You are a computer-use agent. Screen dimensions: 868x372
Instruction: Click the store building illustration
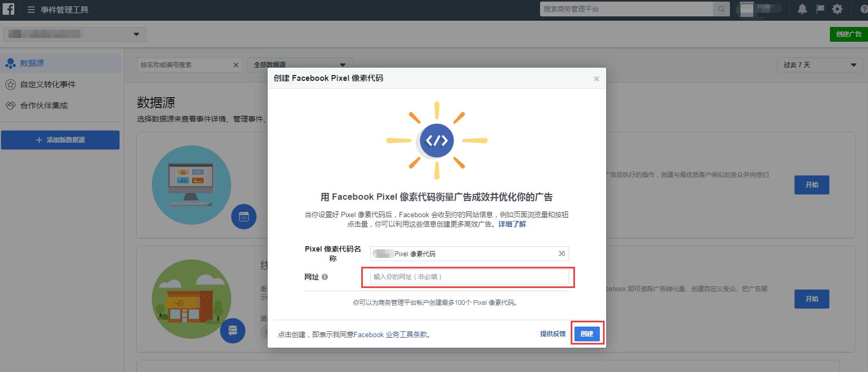click(191, 299)
